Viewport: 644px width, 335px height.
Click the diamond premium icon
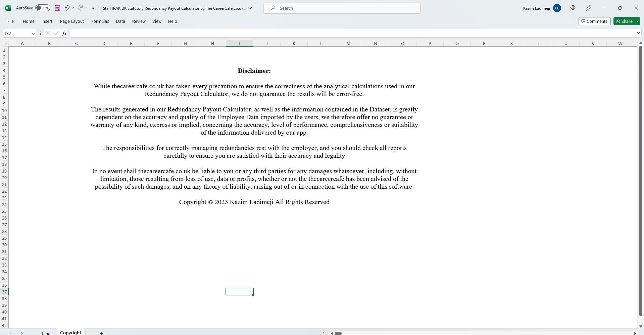tap(573, 8)
